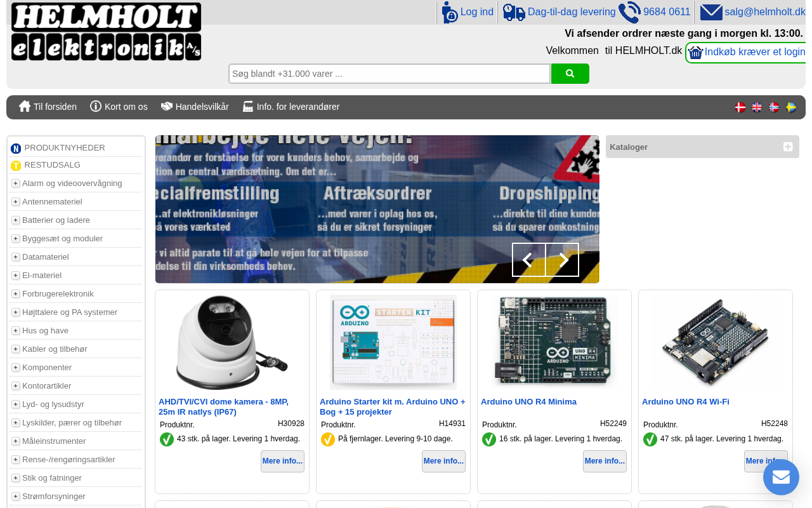Click the info icon for Kort om os
The height and width of the screenshot is (508, 812).
(x=96, y=106)
